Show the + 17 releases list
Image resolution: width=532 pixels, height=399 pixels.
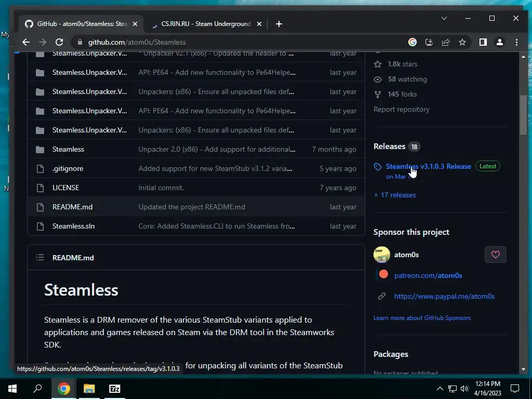click(395, 195)
